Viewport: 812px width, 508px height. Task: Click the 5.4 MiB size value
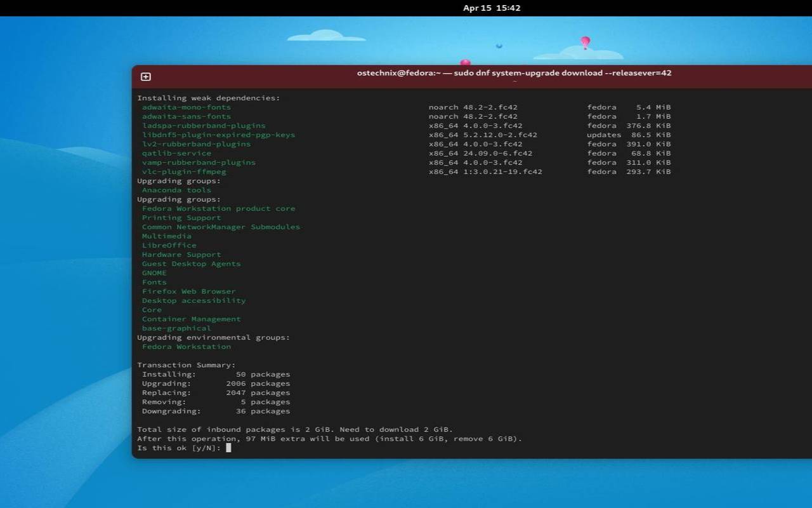(x=653, y=107)
